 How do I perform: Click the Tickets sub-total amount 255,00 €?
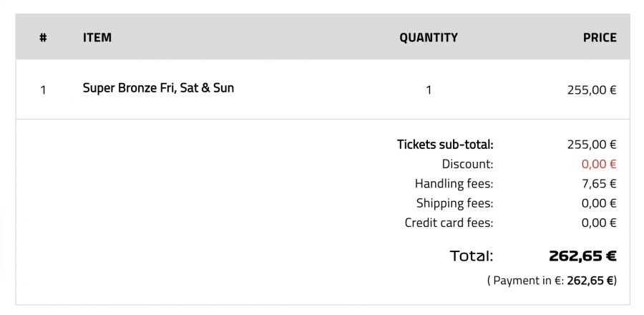[591, 145]
